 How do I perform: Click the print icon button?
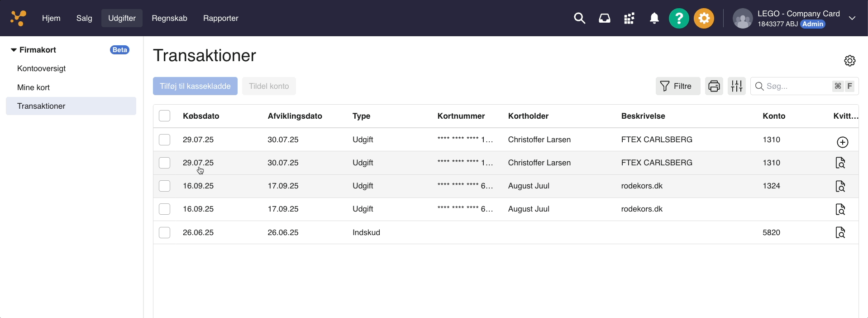click(714, 86)
